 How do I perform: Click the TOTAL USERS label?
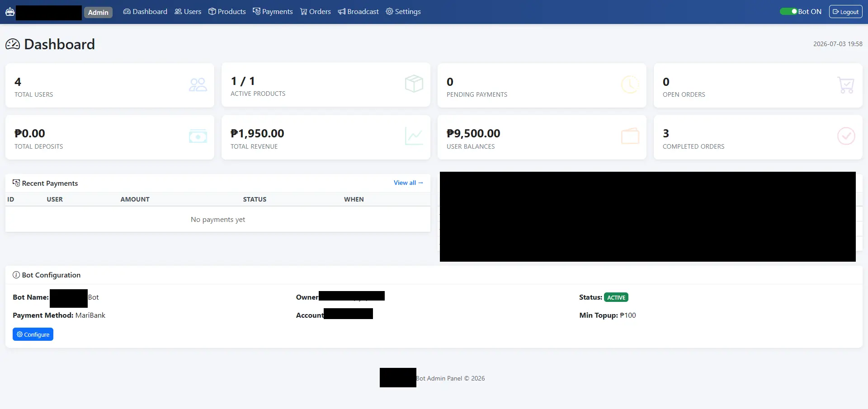point(34,94)
